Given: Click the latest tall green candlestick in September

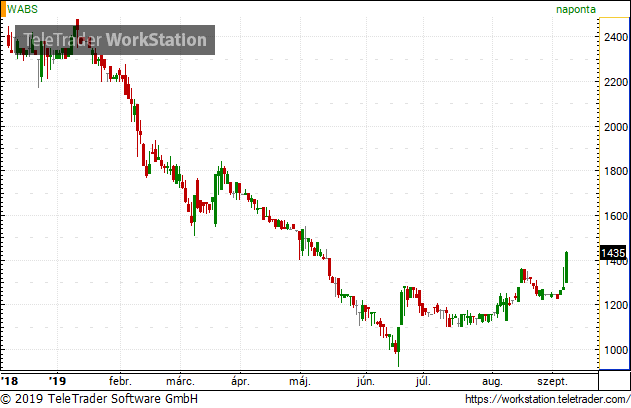Looking at the screenshot, I should (x=566, y=267).
